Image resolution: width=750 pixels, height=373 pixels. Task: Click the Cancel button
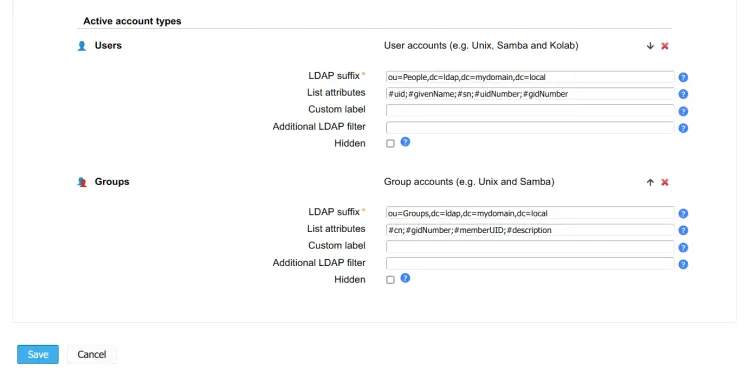(92, 354)
